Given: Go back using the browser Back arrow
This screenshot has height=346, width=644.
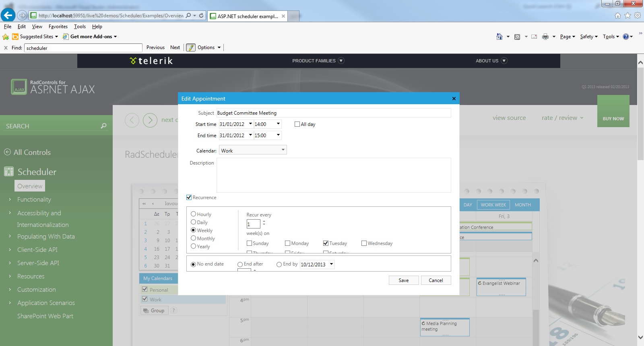Looking at the screenshot, I should tap(8, 15).
